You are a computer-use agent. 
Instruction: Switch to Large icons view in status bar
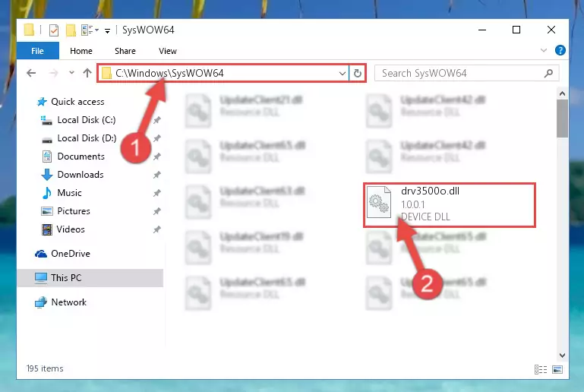pyautogui.click(x=557, y=369)
